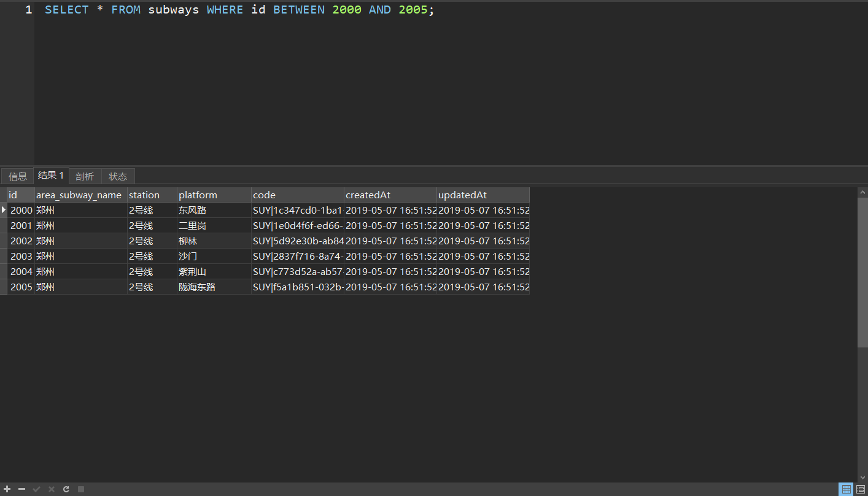Click the code cell SUY|c773d52a-ab57

click(298, 272)
